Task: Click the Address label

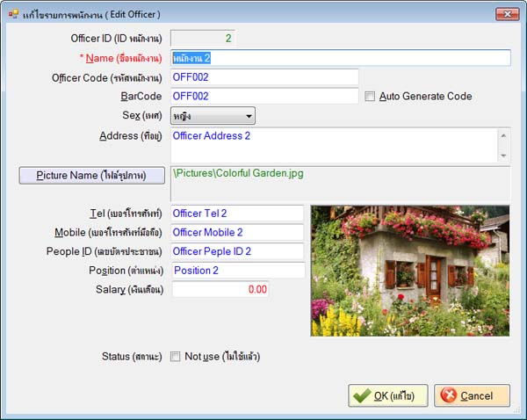Action: pyautogui.click(x=130, y=136)
